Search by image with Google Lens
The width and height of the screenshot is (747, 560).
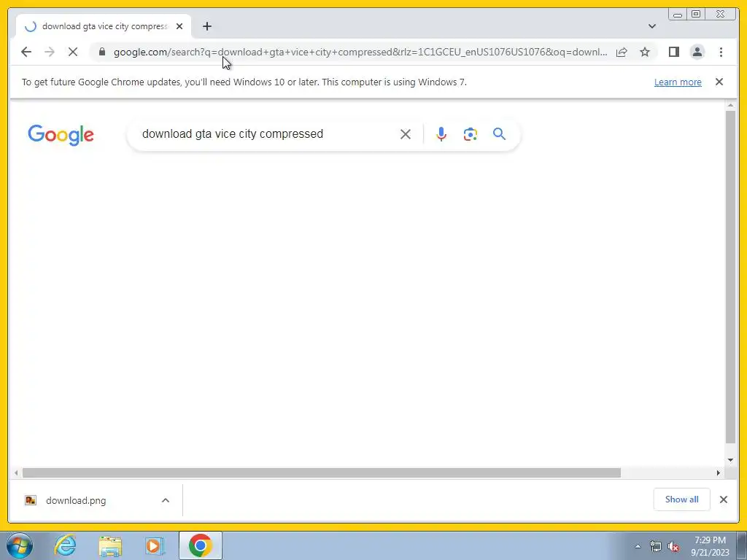[471, 134]
